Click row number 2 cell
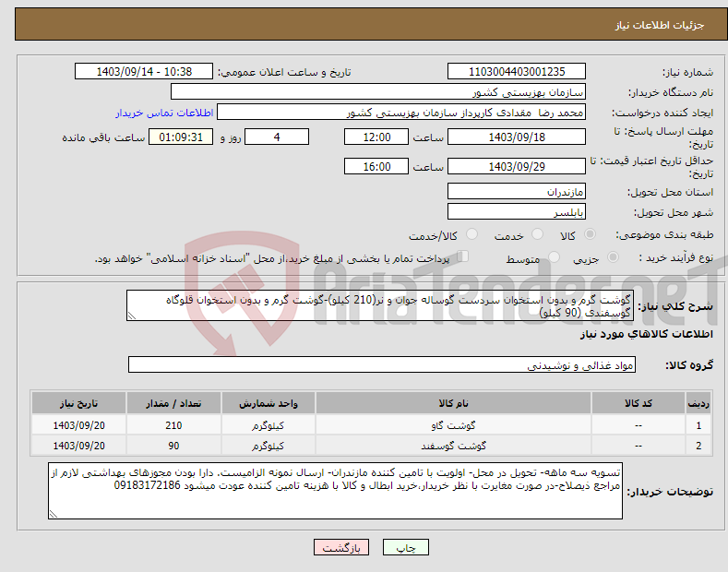The image size is (728, 572). (x=698, y=446)
